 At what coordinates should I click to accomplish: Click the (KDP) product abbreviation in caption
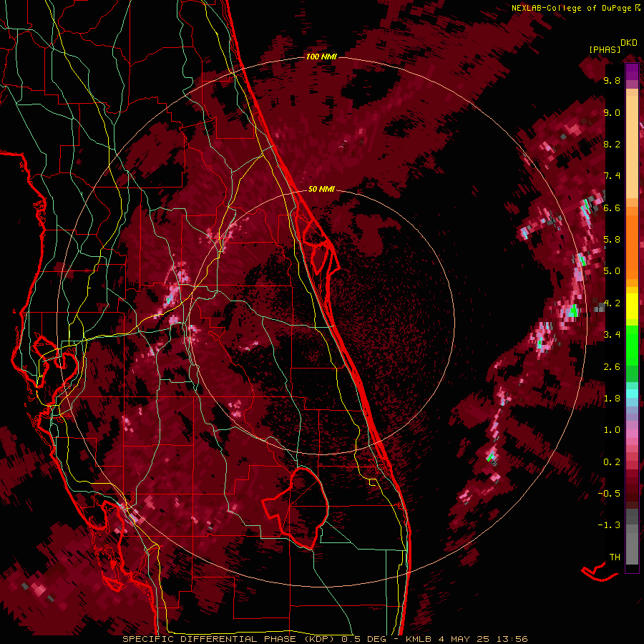tap(318, 639)
